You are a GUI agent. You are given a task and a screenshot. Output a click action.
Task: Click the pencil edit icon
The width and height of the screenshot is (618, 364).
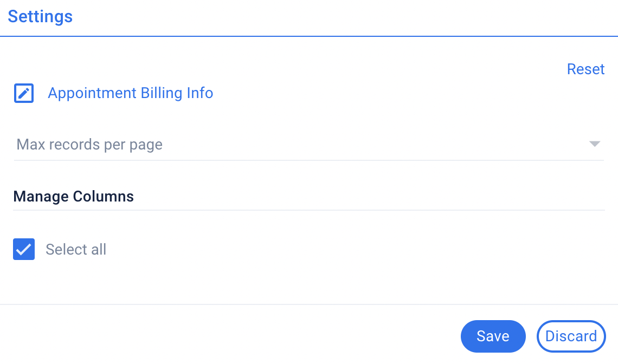coord(24,93)
